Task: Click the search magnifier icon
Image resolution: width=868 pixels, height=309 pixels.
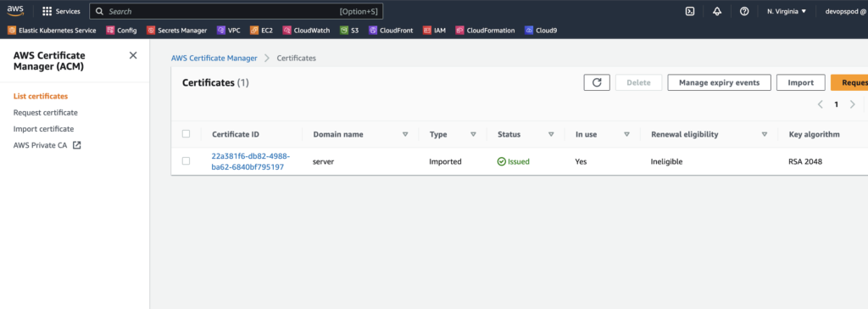Action: point(100,11)
